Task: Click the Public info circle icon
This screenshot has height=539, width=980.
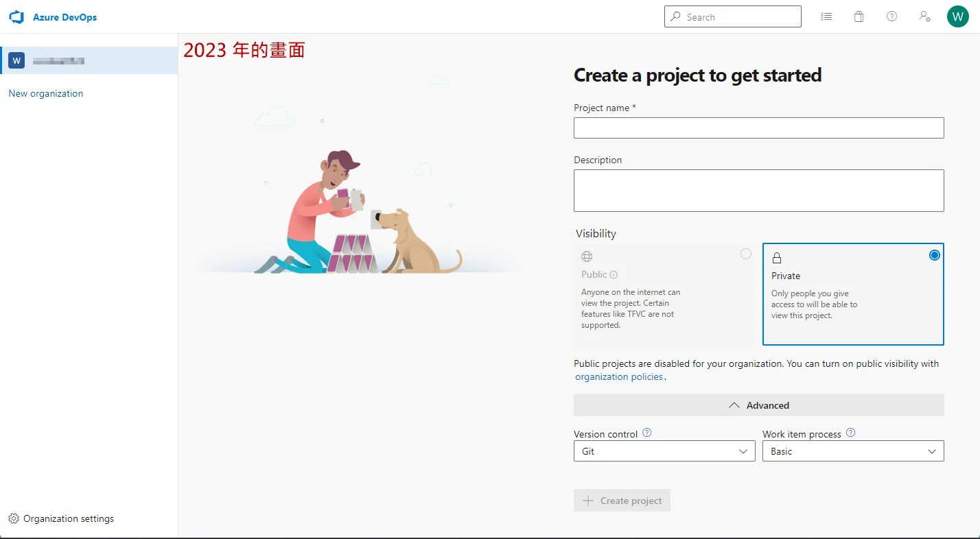Action: [x=615, y=274]
